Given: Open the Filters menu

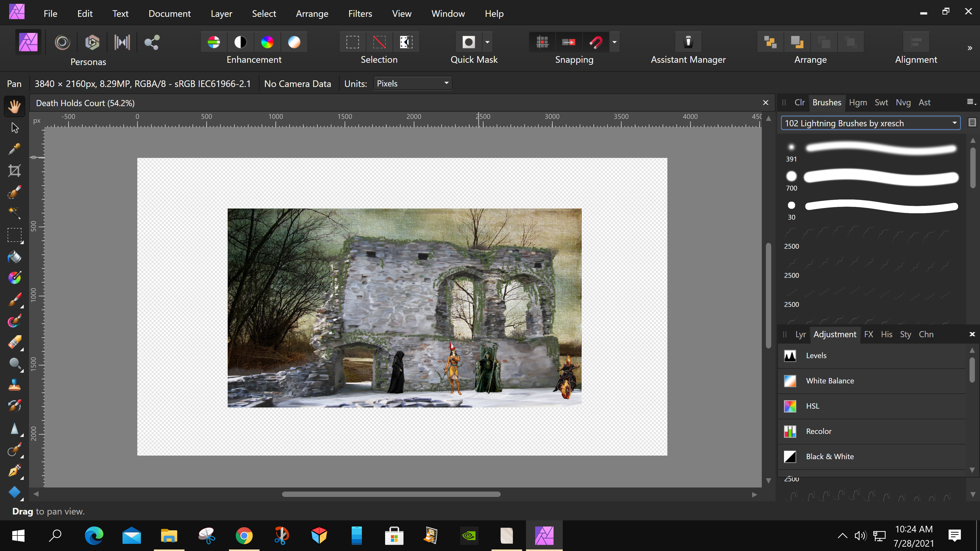Looking at the screenshot, I should point(360,14).
